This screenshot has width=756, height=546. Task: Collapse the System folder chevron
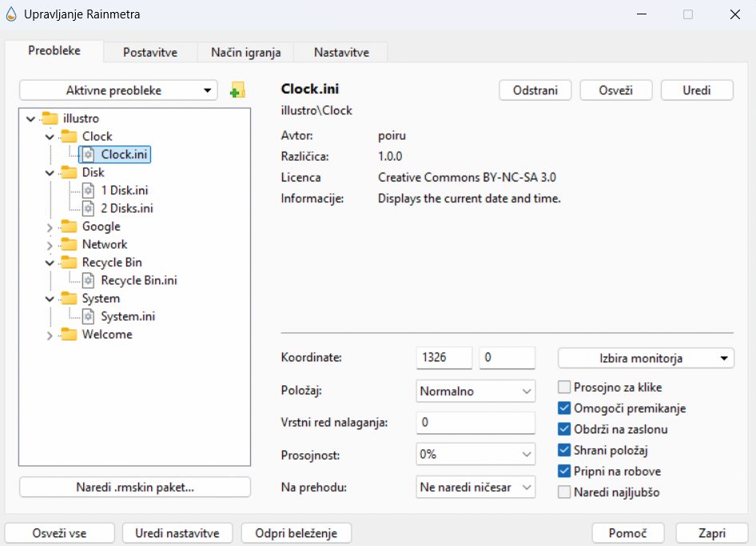point(50,299)
